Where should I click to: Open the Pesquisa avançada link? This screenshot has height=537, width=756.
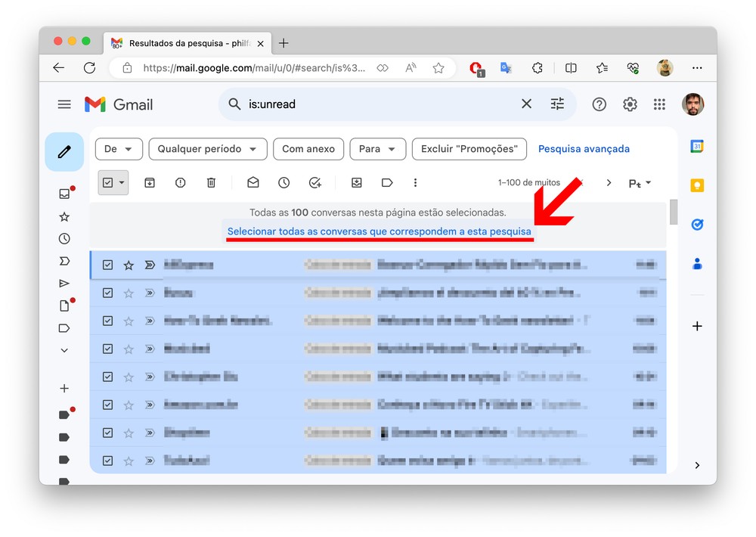(584, 149)
